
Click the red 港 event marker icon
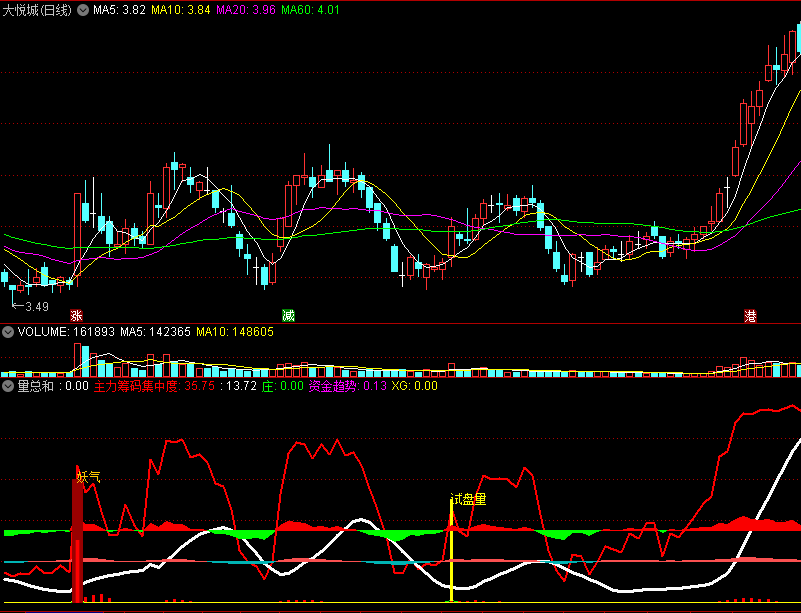coord(750,315)
